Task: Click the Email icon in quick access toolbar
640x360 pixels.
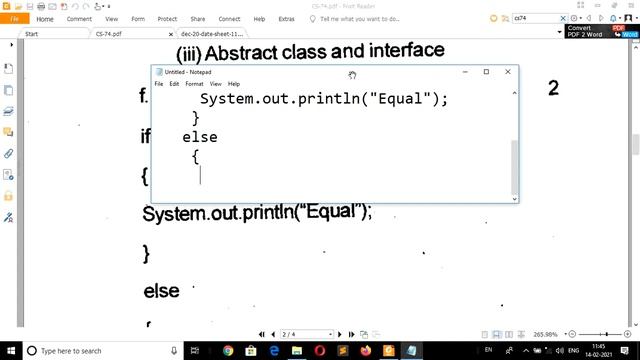Action: (x=53, y=6)
